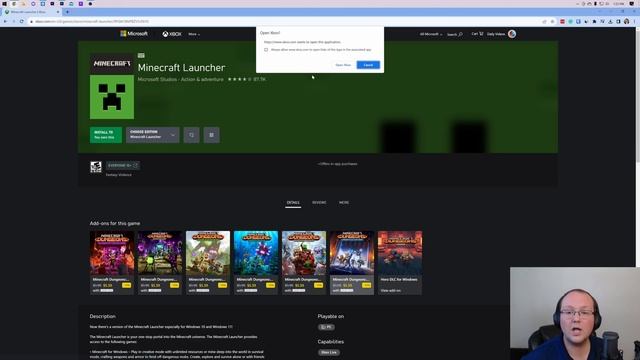640x360 pixels.
Task: Click the PC tag under Playable on
Action: [x=326, y=327]
